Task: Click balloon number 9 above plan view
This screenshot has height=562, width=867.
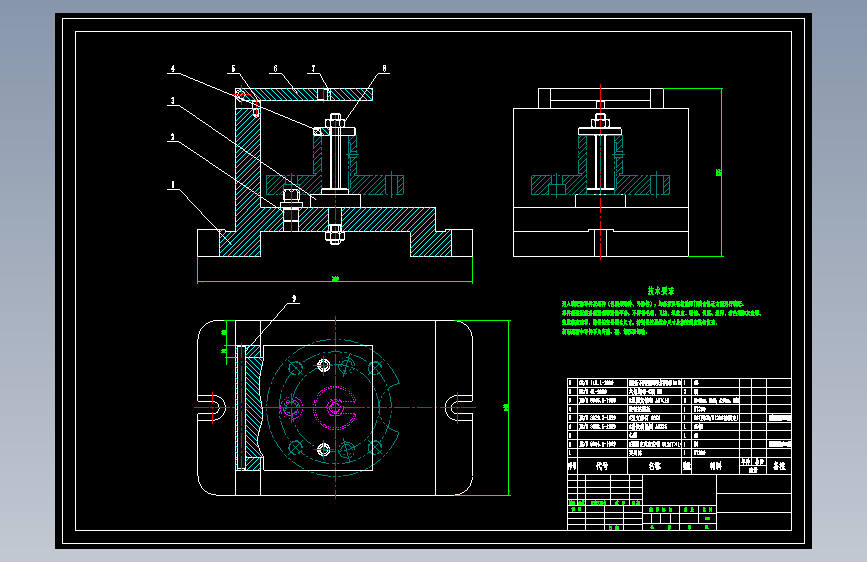Action: coord(294,299)
